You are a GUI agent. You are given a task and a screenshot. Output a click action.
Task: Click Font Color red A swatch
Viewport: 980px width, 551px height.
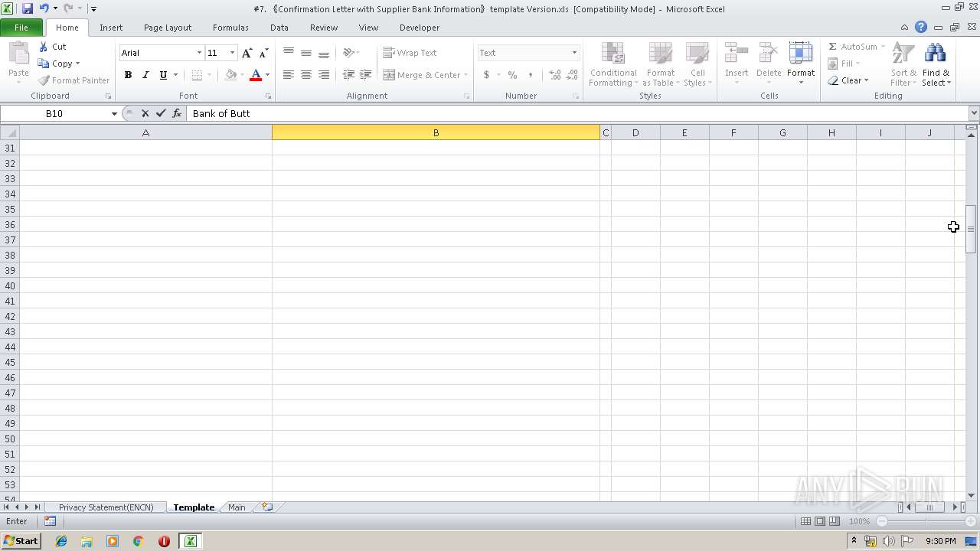click(256, 75)
